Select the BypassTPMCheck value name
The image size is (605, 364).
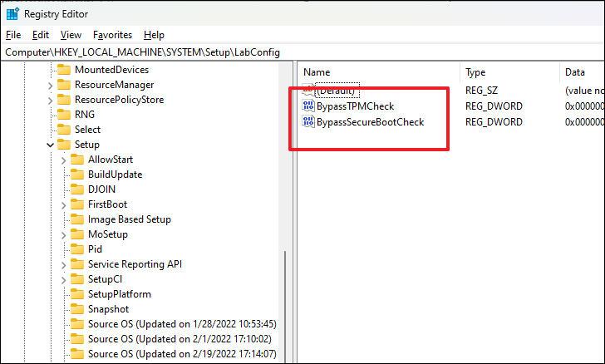(356, 106)
